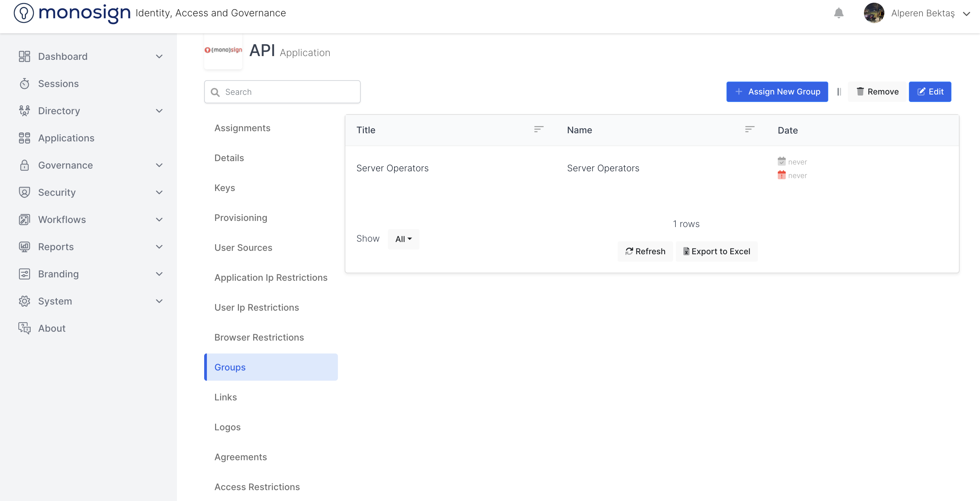Click the user profile avatar picture

point(873,13)
